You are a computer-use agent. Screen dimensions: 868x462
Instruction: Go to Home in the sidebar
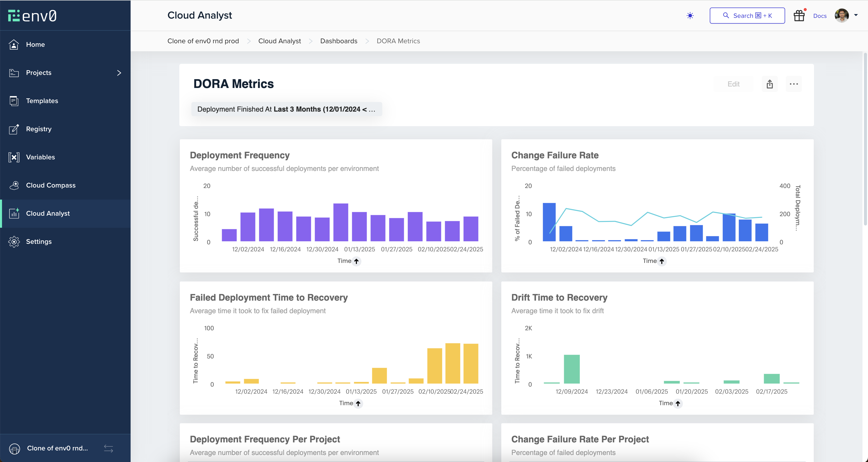pyautogui.click(x=35, y=44)
